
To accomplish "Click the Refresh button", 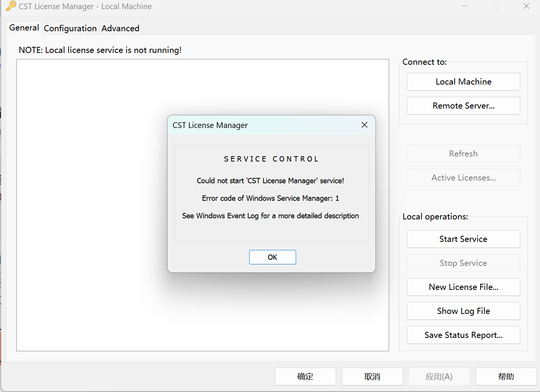I will [463, 154].
